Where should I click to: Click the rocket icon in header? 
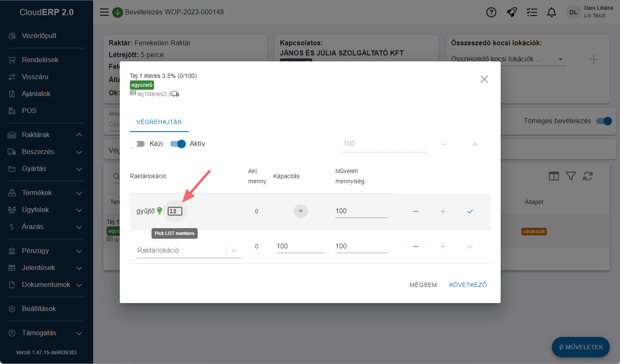click(511, 12)
